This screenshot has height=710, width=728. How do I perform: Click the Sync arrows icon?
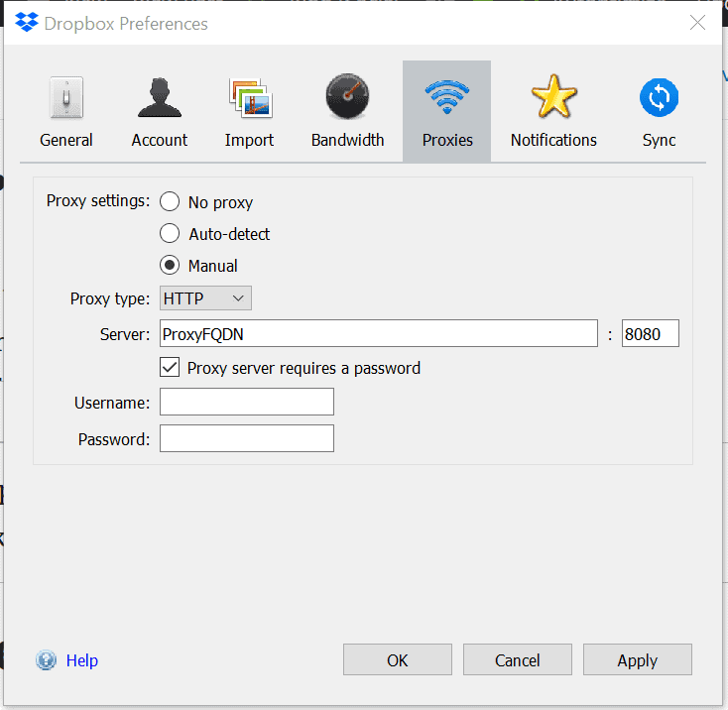pos(659,99)
